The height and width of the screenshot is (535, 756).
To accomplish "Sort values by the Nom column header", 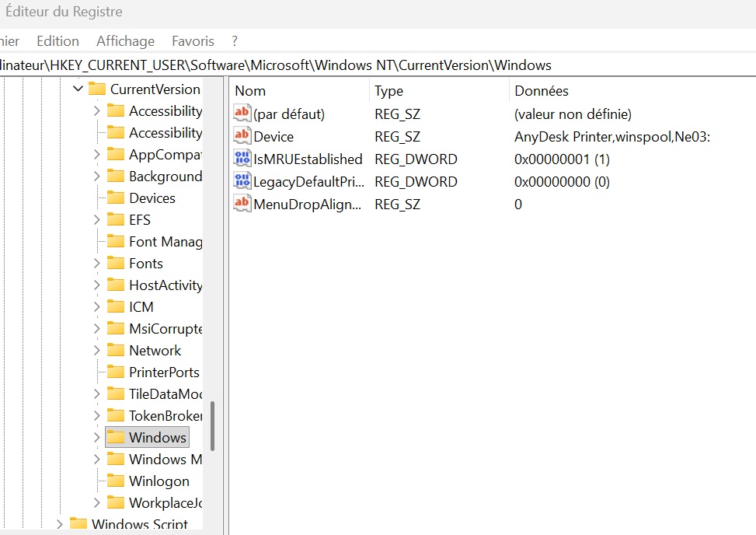I will (x=250, y=91).
